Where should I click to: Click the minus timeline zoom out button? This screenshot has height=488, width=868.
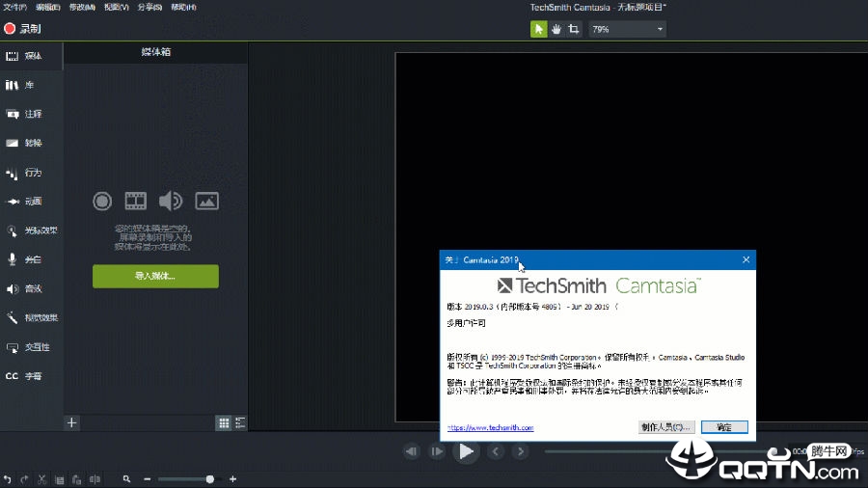coord(148,479)
